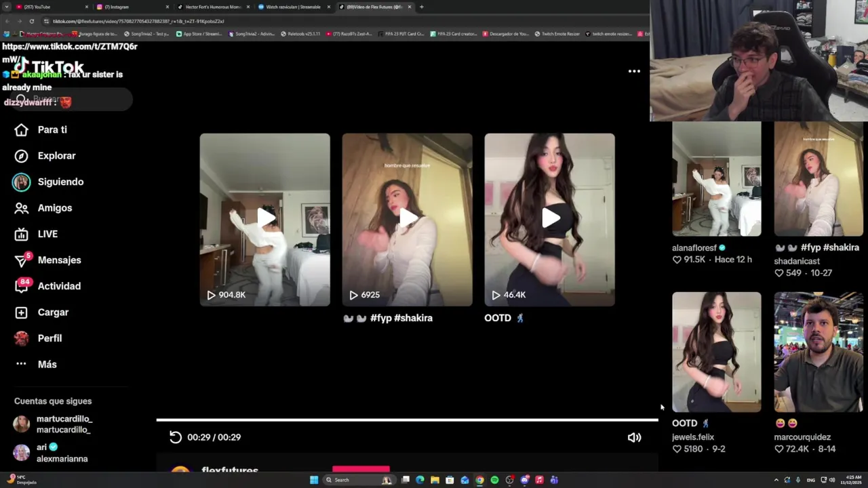
Task: Play the video with 6925 views
Action: (408, 219)
